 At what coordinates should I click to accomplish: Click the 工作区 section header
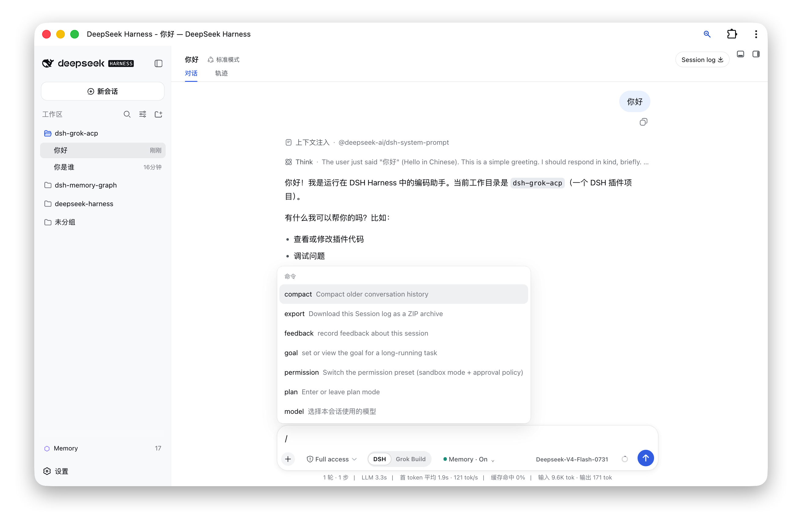click(x=52, y=114)
